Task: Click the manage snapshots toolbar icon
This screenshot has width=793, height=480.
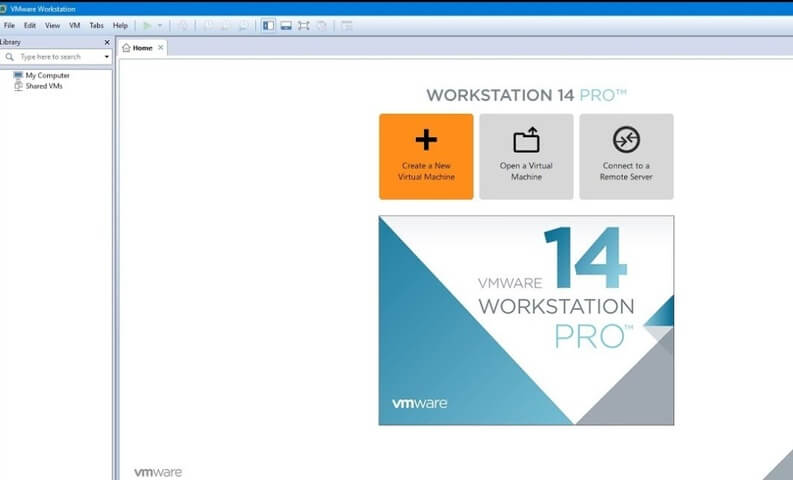Action: tap(243, 25)
